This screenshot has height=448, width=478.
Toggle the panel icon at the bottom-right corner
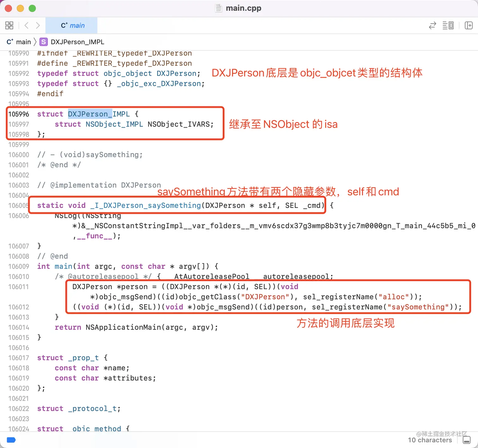coord(467,440)
